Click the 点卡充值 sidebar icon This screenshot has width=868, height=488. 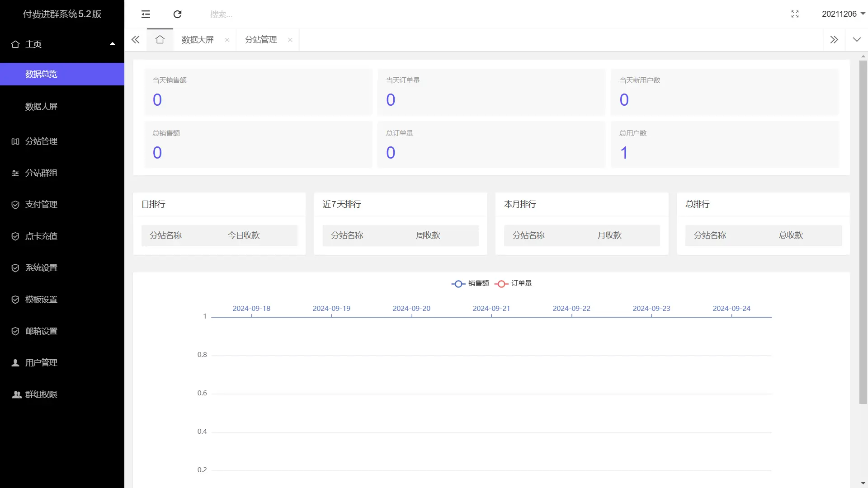pos(15,236)
